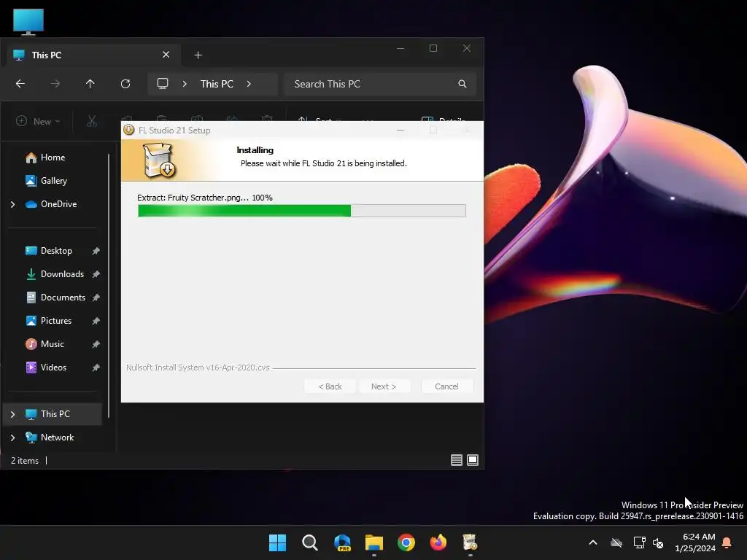Image resolution: width=747 pixels, height=560 pixels.
Task: Go back in File Explorer
Action: [20, 84]
